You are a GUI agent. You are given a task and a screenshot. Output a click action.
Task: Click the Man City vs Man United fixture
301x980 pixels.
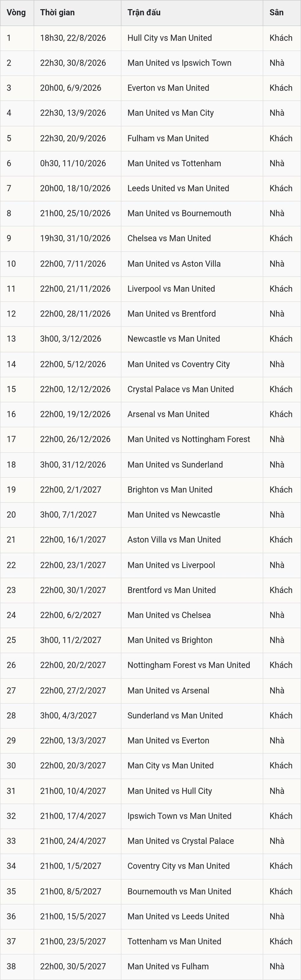pos(170,766)
